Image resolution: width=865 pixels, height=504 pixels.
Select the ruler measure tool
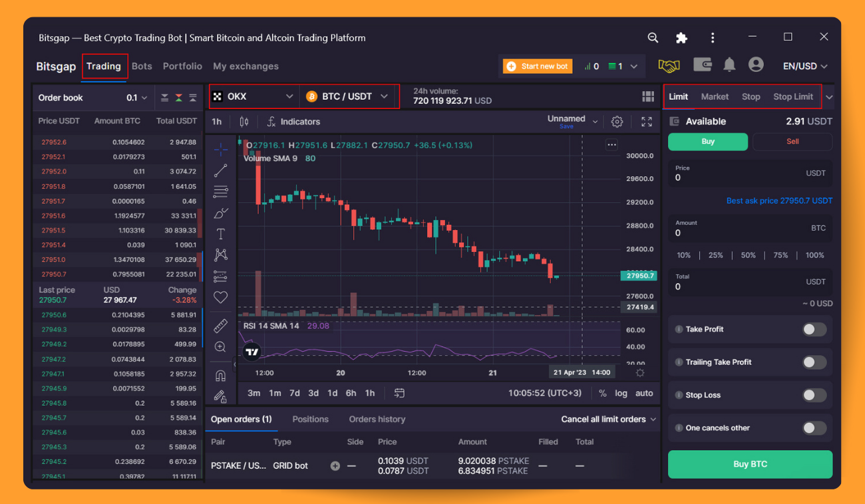(x=221, y=326)
